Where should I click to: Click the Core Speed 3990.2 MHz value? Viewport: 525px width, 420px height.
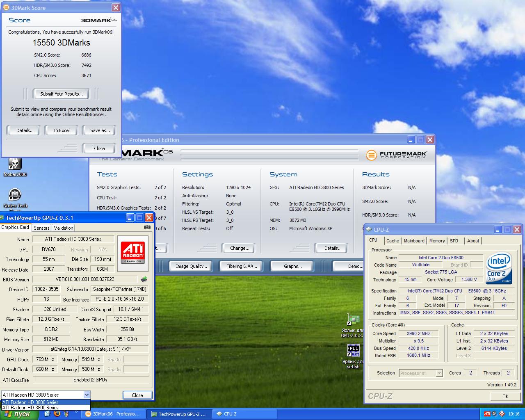click(418, 333)
